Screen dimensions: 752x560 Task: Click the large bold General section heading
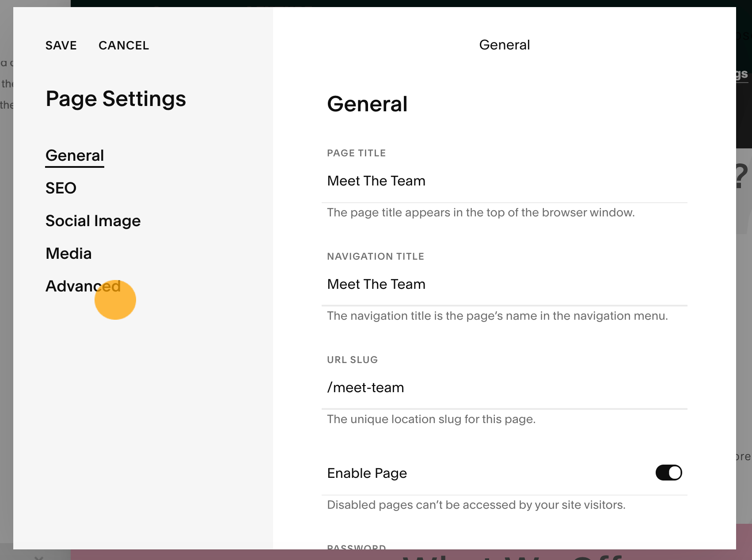point(367,104)
